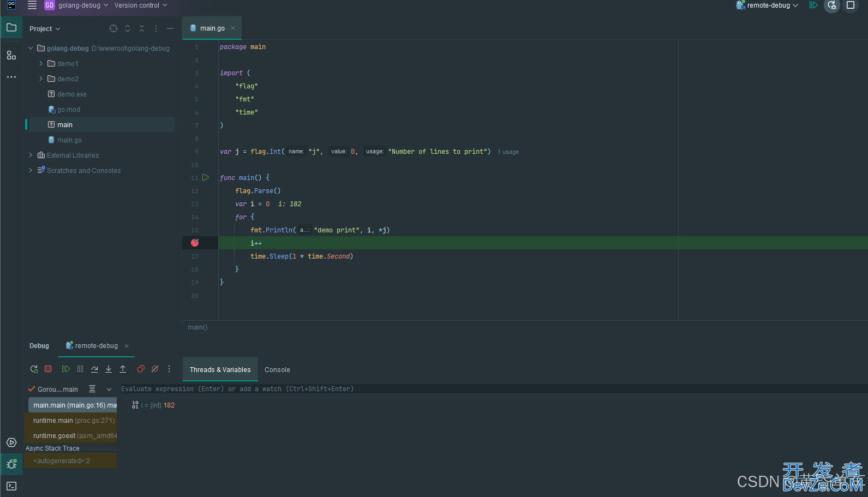The height and width of the screenshot is (497, 868).
Task: Click the Step Into icon
Action: [109, 369]
